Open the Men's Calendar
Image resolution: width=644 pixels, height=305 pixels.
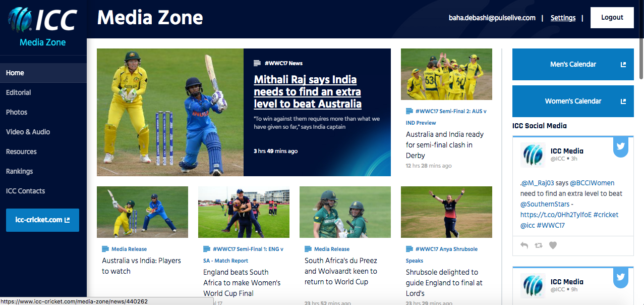pos(573,64)
